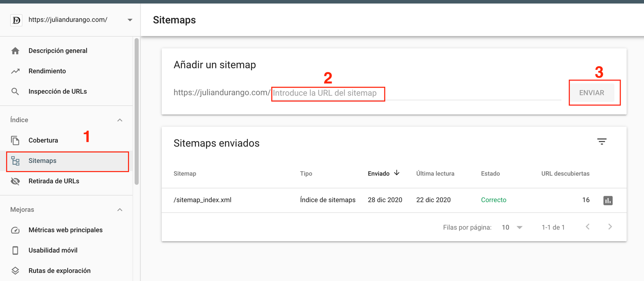Sort by the Enviado column header
This screenshot has height=281, width=644.
coord(379,174)
